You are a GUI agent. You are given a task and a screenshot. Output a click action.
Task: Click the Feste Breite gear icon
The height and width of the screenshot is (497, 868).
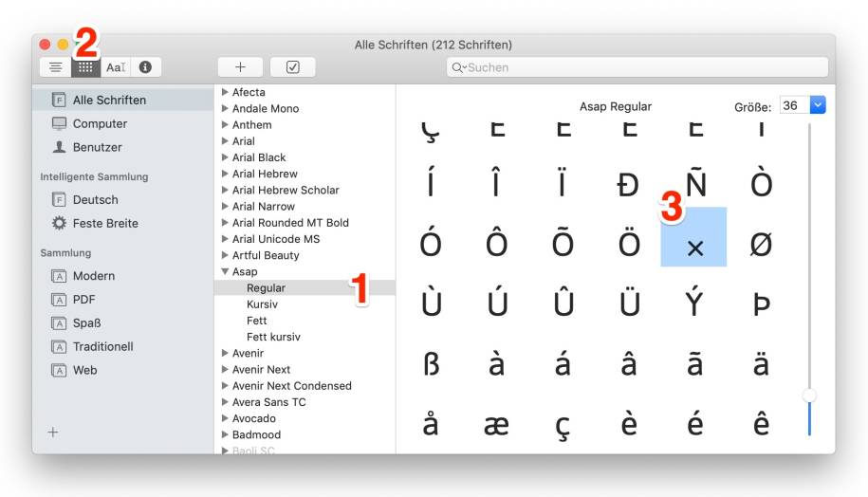coord(59,223)
